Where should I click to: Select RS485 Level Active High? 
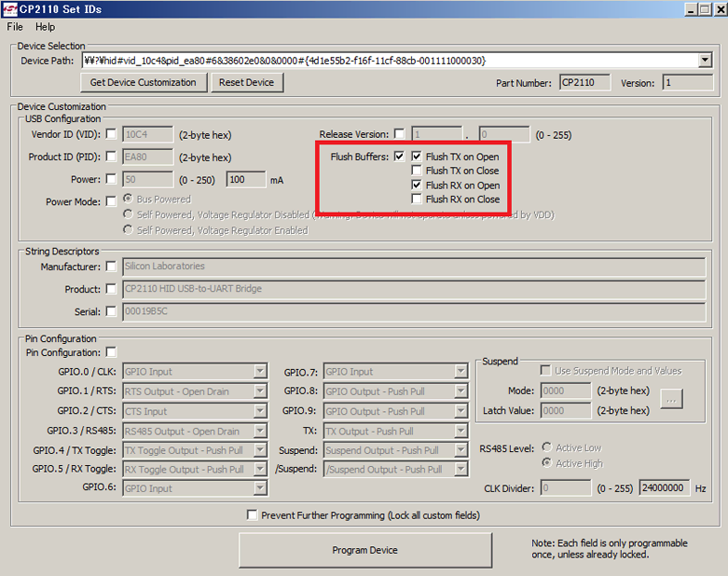(x=547, y=462)
